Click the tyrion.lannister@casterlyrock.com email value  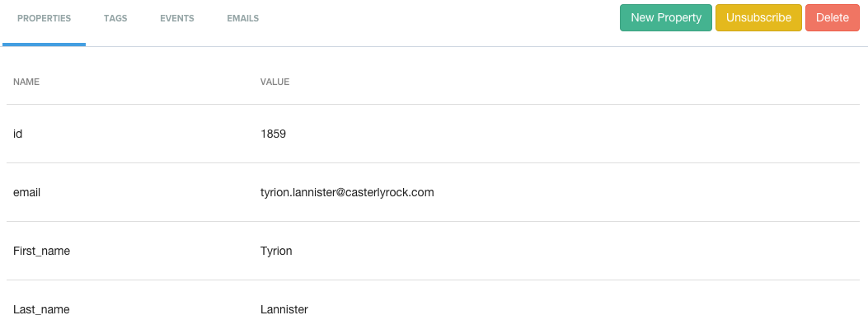(347, 192)
